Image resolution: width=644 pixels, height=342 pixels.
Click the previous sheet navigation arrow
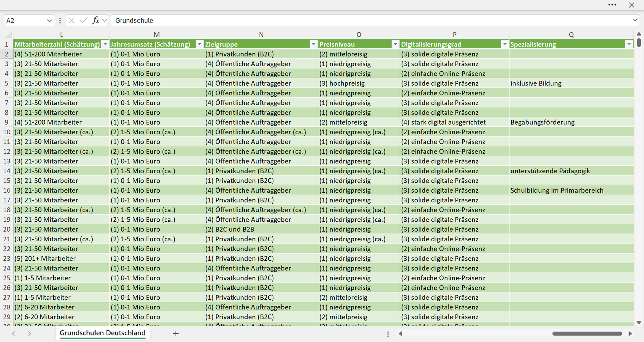(x=14, y=333)
